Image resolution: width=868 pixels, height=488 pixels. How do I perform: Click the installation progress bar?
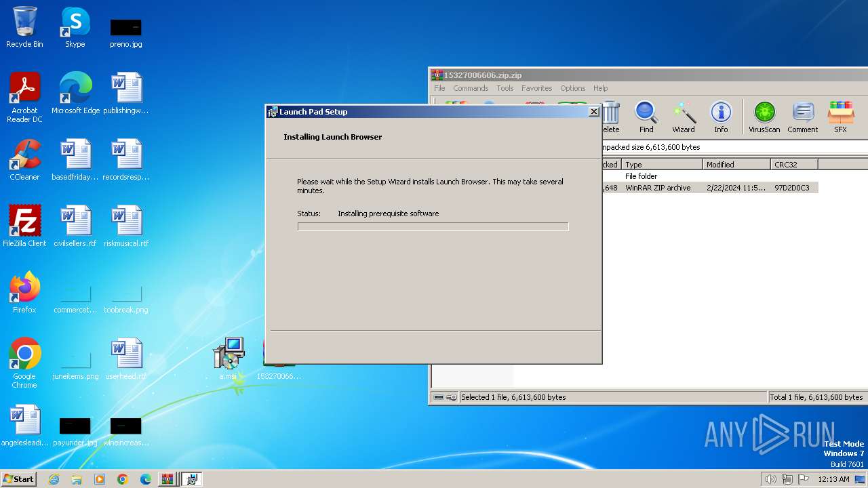tap(433, 226)
